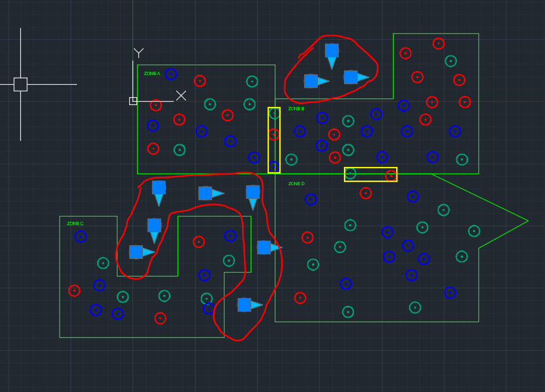Click the Y axis label on UCS icon
This screenshot has height=392, width=545.
click(x=138, y=53)
